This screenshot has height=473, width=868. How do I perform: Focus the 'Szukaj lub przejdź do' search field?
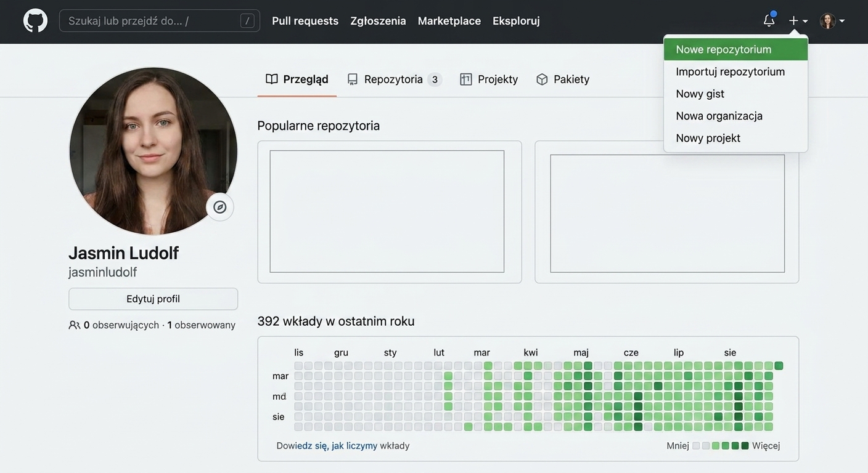point(159,21)
